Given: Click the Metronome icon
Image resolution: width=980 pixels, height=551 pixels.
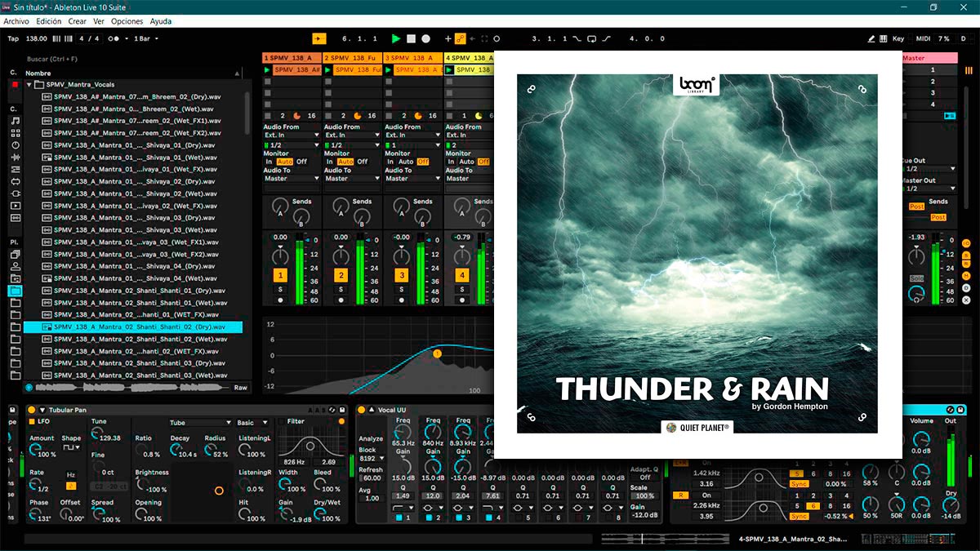Looking at the screenshot, I should (x=116, y=38).
